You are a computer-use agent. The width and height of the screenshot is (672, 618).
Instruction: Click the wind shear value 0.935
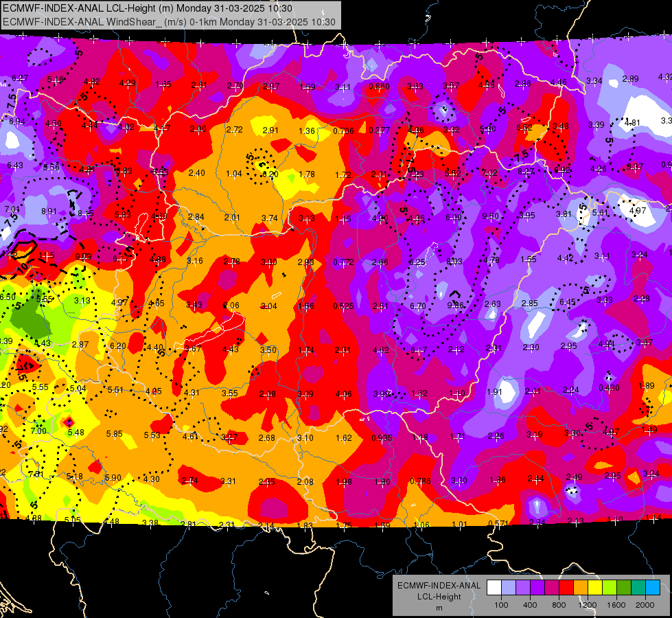pos(382,438)
